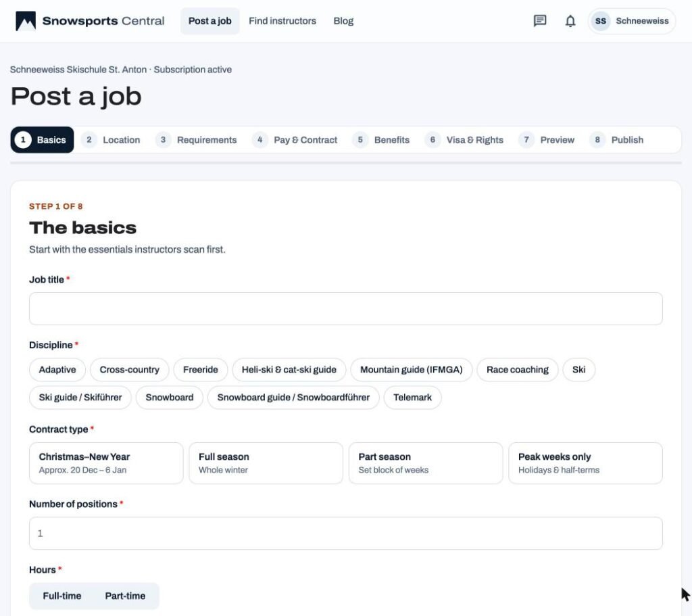The height and width of the screenshot is (616, 692).
Task: Open the Schneeweiss account menu
Action: pos(632,21)
